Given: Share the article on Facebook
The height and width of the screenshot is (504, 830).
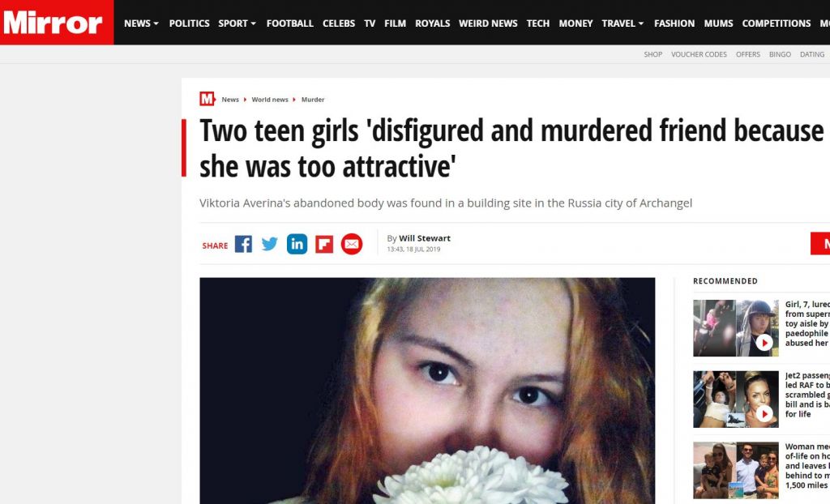Looking at the screenshot, I should [x=243, y=244].
